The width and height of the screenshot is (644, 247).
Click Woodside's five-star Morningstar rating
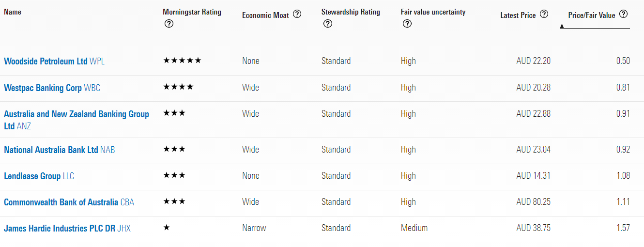182,61
